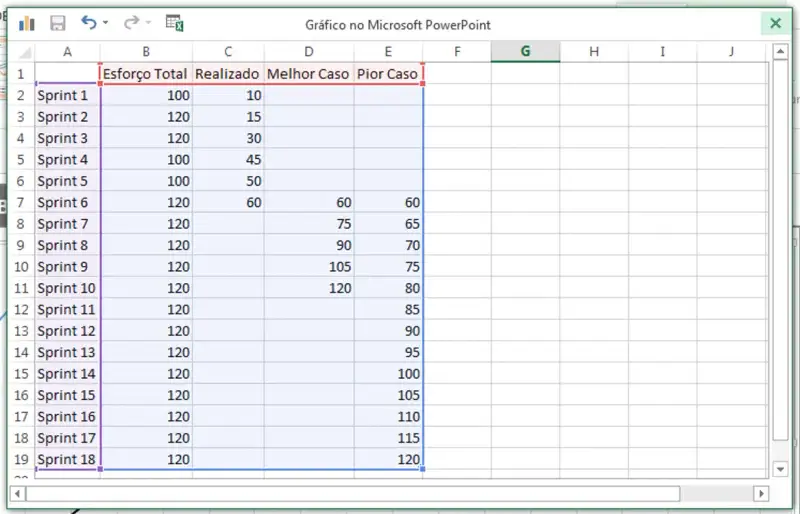This screenshot has height=514, width=800.
Task: Select the 'Sprint 2' cell
Action: tap(67, 117)
